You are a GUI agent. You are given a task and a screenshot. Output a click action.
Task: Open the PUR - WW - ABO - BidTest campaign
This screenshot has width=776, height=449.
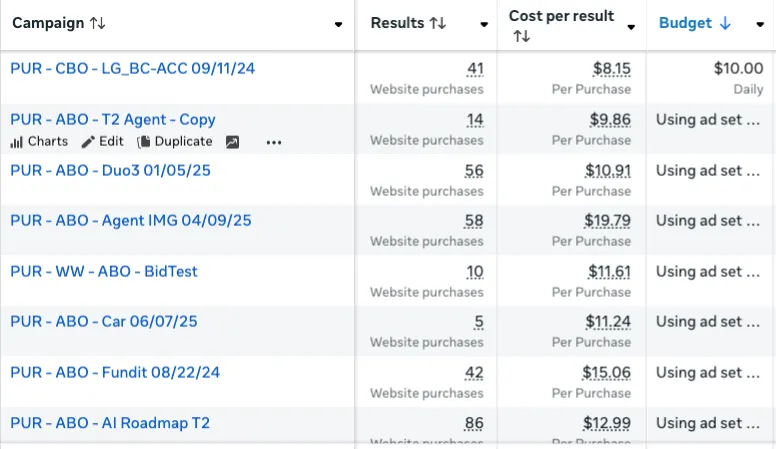[104, 271]
